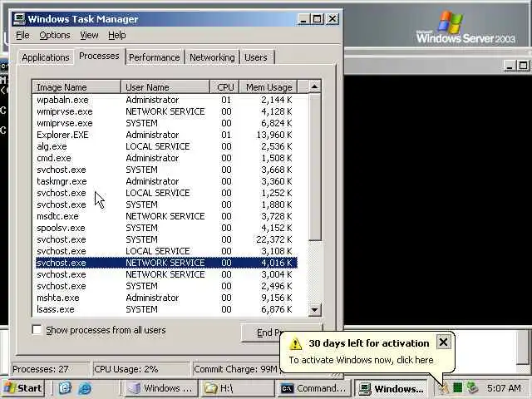Select the taskmgr.exe process
Screen dimensions: 532x399
[166, 181]
